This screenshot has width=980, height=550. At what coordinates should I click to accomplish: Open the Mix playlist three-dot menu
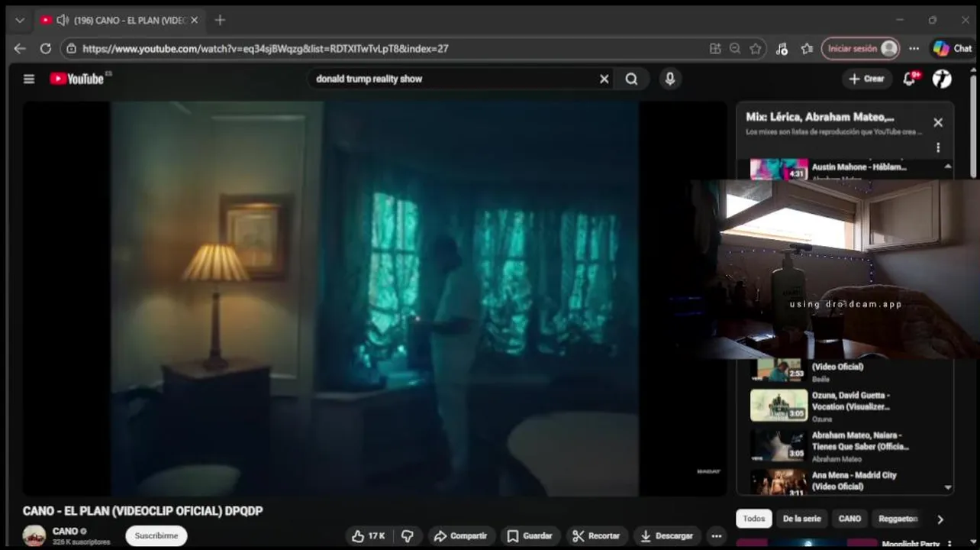pos(938,147)
